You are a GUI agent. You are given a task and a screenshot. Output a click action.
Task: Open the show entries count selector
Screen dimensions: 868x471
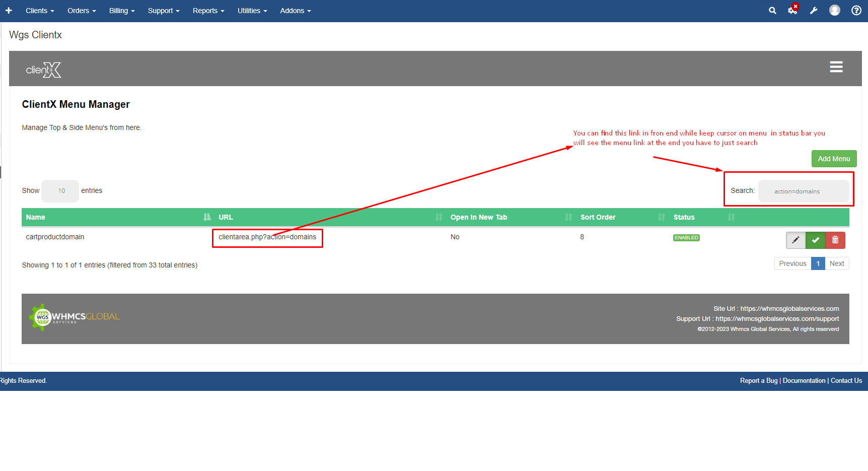[x=60, y=191]
